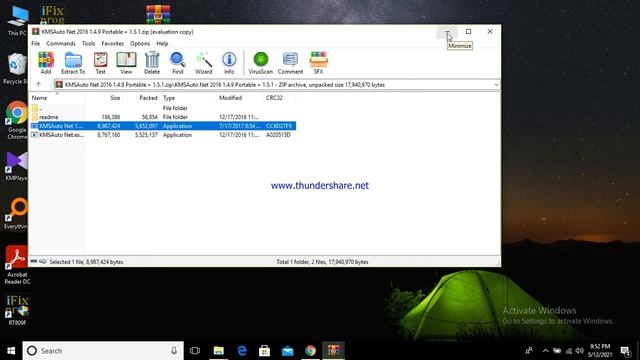This screenshot has width=640, height=360.
Task: Open the Find tool
Action: pyautogui.click(x=178, y=63)
